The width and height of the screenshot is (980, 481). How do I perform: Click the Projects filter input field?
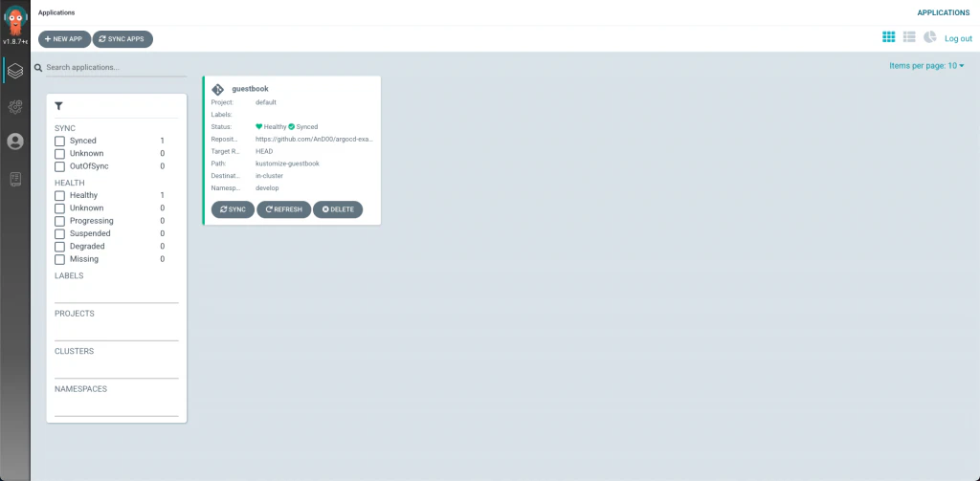pyautogui.click(x=116, y=331)
